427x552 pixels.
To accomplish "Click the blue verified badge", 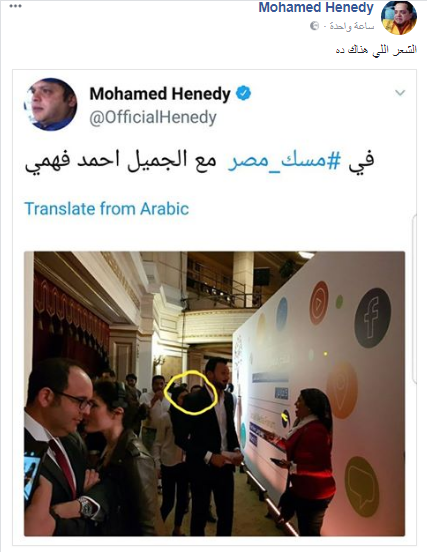I will tap(244, 94).
